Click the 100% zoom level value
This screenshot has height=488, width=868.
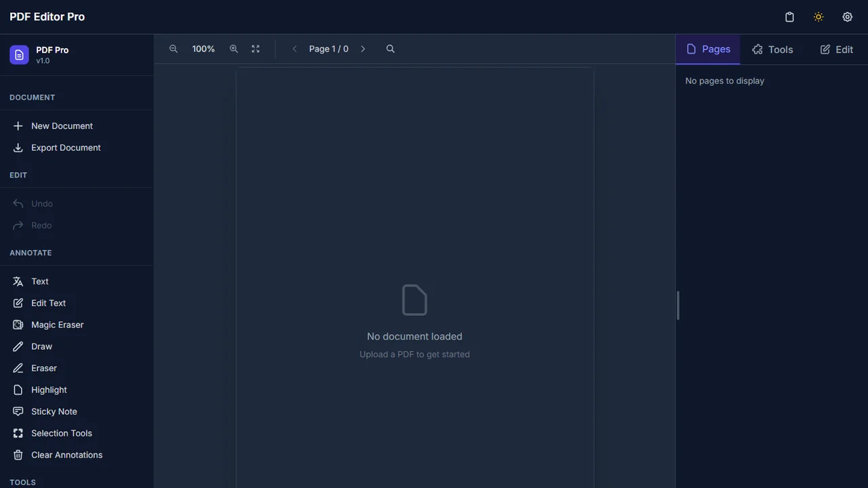pos(203,49)
